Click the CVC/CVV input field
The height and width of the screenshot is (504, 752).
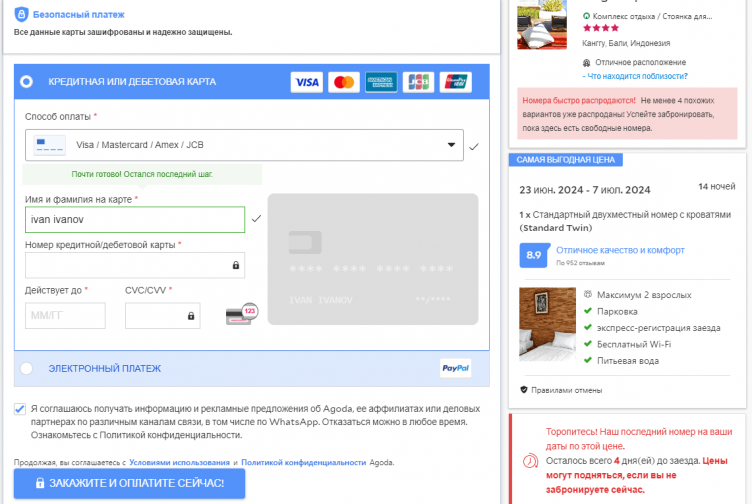click(163, 316)
